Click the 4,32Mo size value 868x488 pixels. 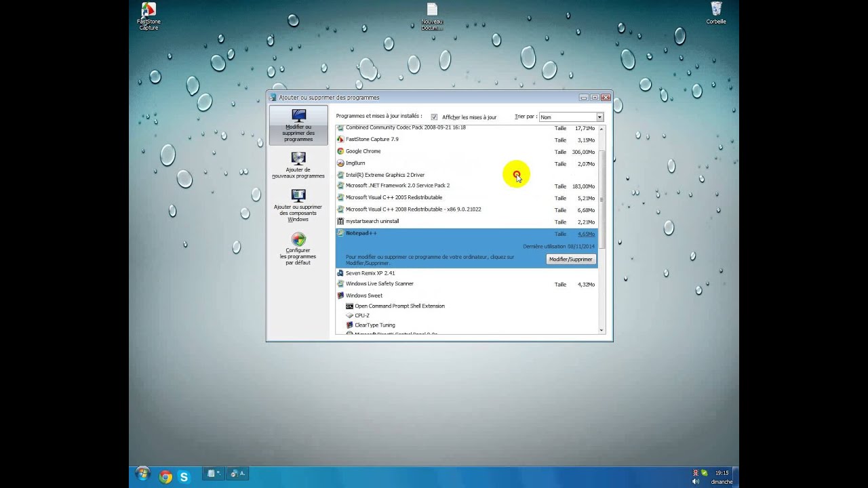click(x=586, y=285)
